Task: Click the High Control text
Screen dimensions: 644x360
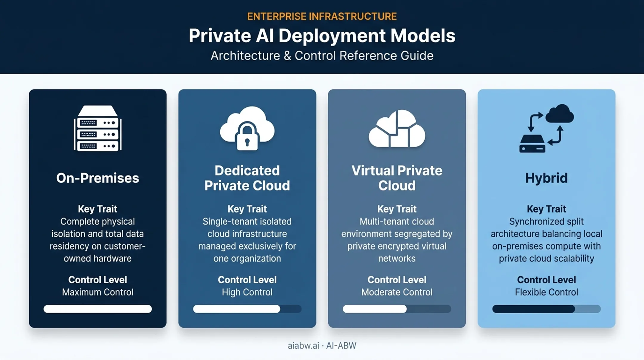Action: pyautogui.click(x=247, y=292)
